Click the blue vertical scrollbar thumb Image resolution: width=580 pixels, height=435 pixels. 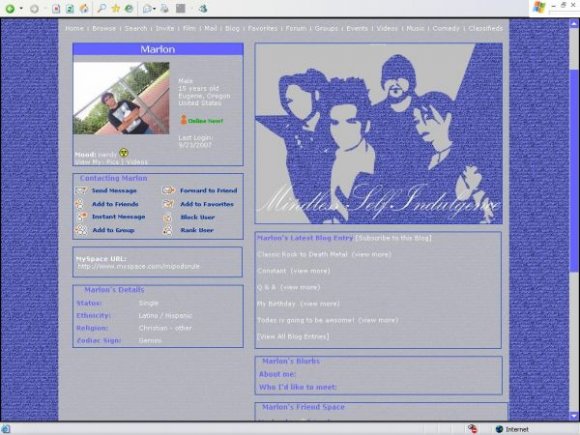tap(574, 170)
